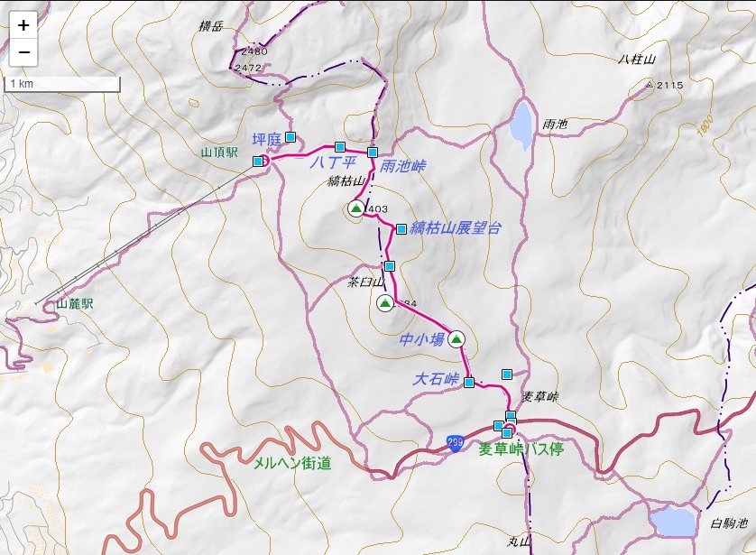Click the waypoint marker north of 茶臼山

[x=390, y=265]
